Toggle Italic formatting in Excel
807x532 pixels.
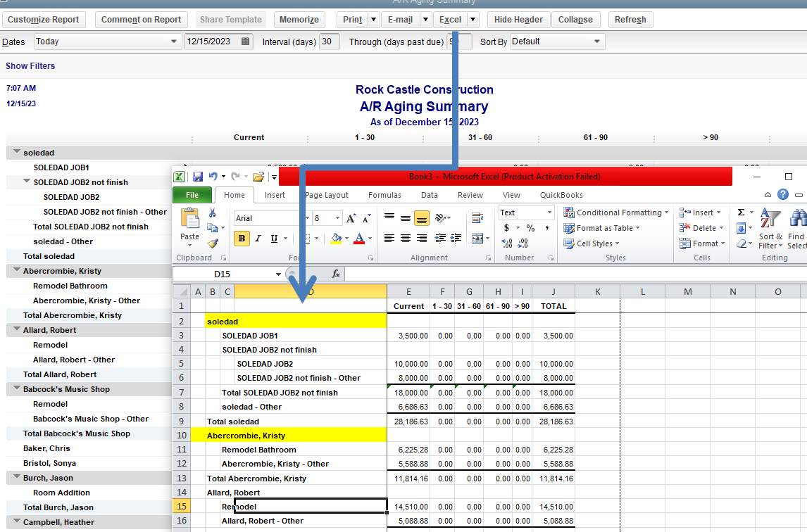coord(258,239)
